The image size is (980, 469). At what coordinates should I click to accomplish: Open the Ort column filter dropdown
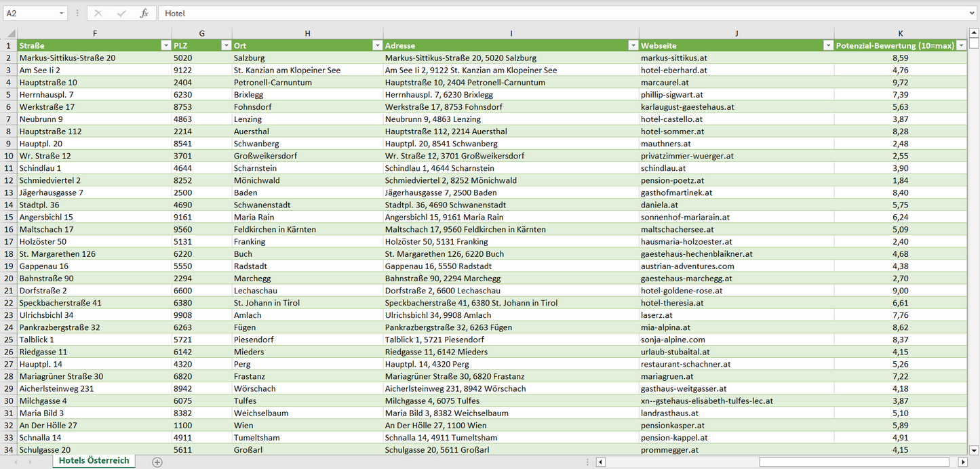377,45
